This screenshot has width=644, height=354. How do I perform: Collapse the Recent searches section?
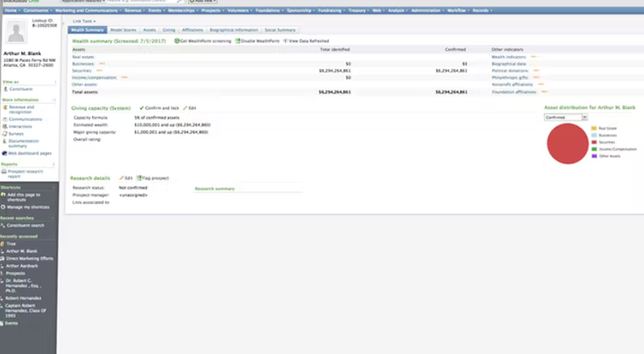point(53,218)
